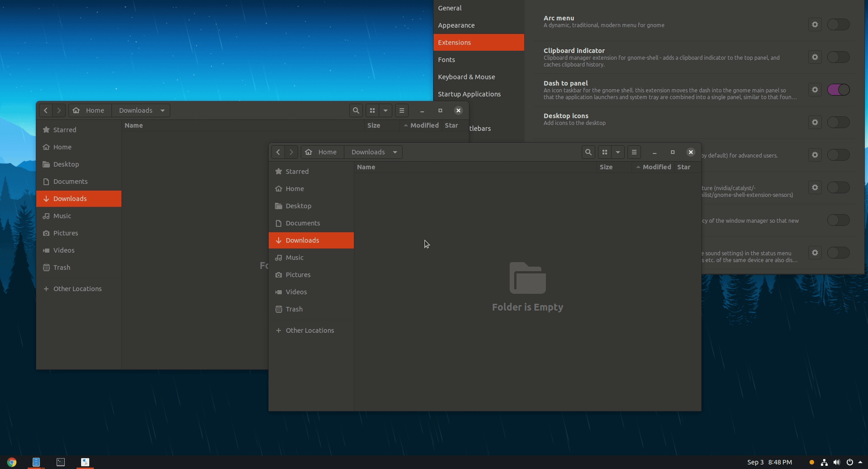Toggle extension switch in nvidia/catalyst sensors row

[x=838, y=187]
